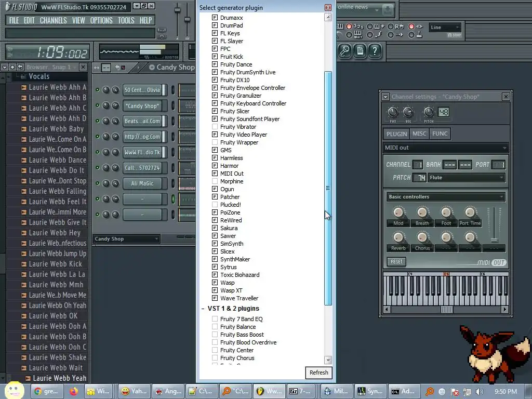
Task: Click the step sequencer swing arrows icon
Action: pos(97,68)
